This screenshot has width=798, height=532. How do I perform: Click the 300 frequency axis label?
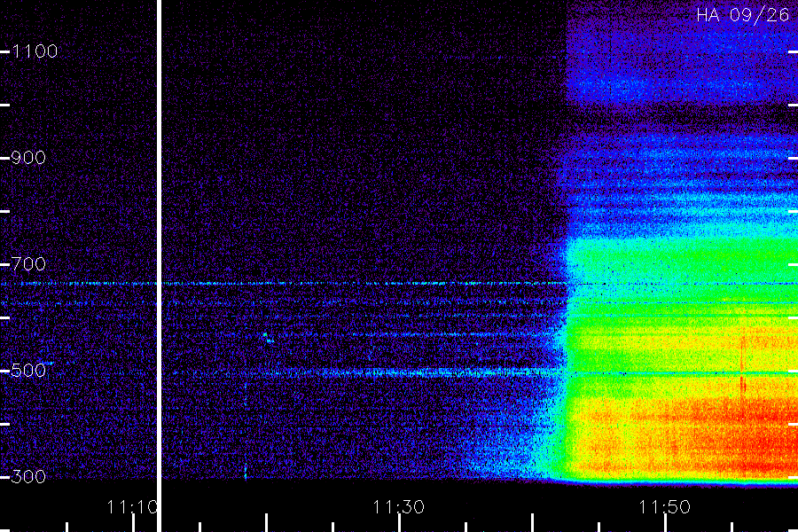(28, 477)
